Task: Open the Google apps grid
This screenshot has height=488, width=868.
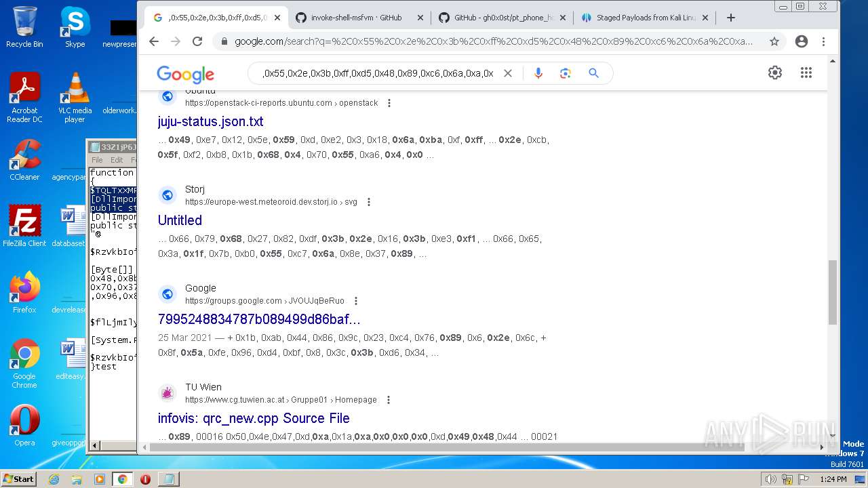Action: [806, 73]
